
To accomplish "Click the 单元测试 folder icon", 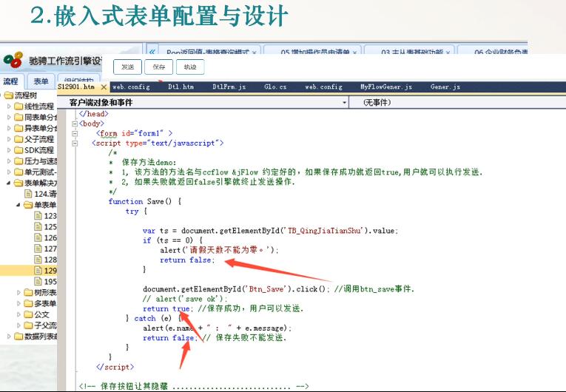I will (x=18, y=172).
